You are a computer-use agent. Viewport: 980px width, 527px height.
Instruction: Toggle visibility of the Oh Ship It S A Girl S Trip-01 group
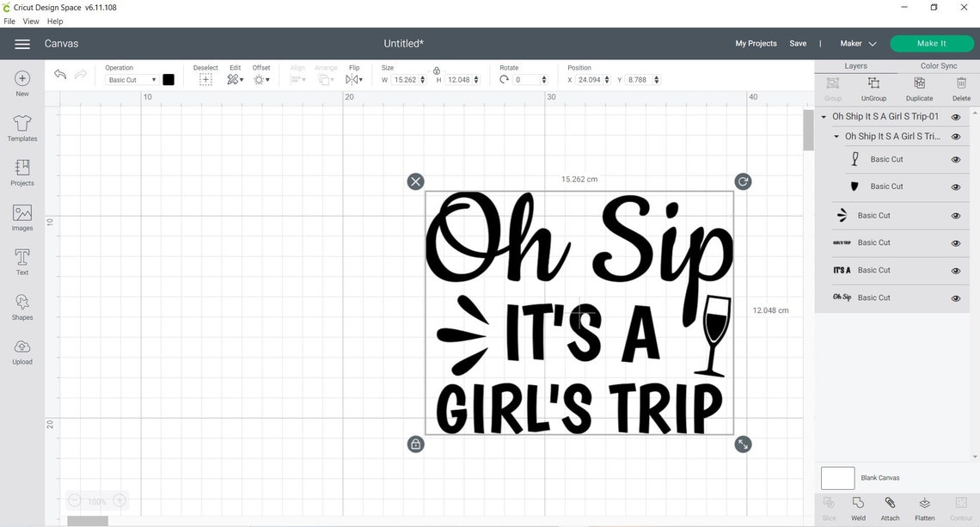coord(956,115)
